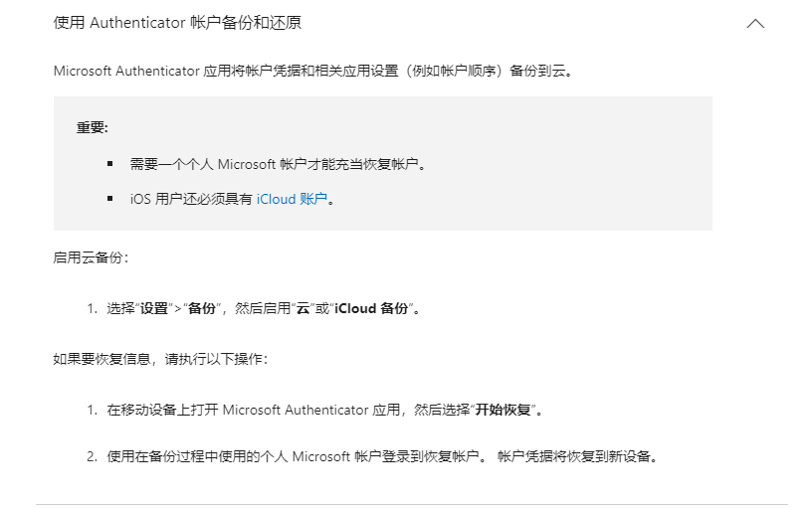Screen dimensions: 812x509
Task: Click the line 如果要恢复信息，请执行以下操作
Action: (160, 359)
